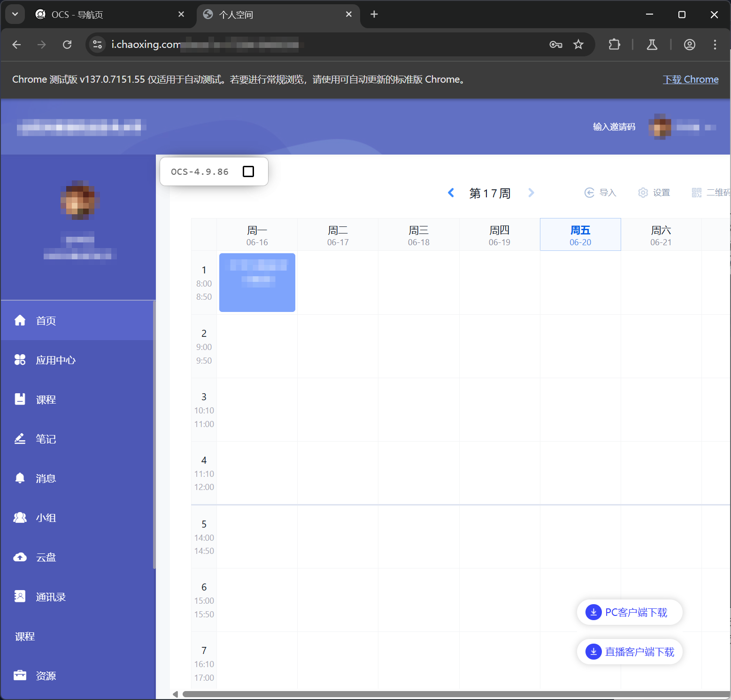Viewport: 731px width, 700px height.
Task: Open 消息 notifications in the sidebar
Action: [x=77, y=478]
